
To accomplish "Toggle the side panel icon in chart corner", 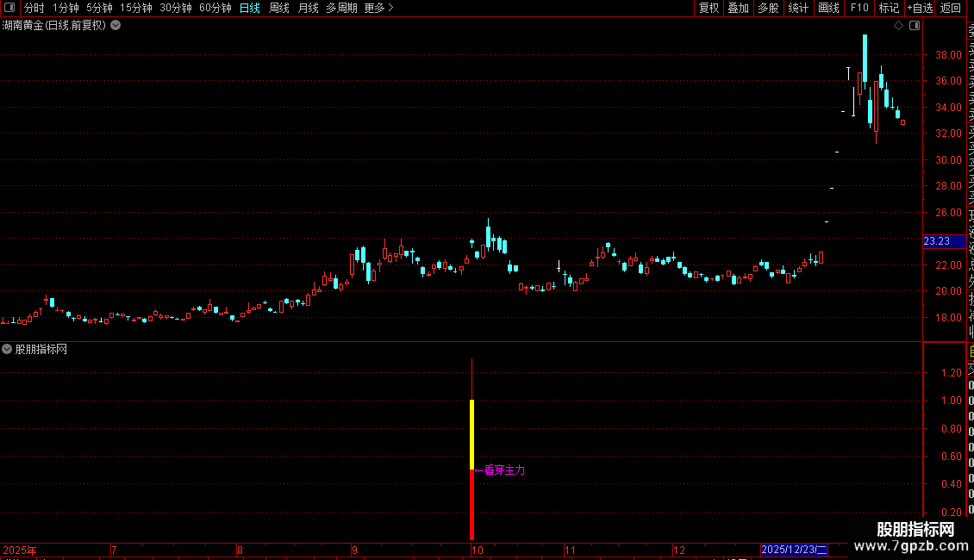I will click(x=915, y=26).
